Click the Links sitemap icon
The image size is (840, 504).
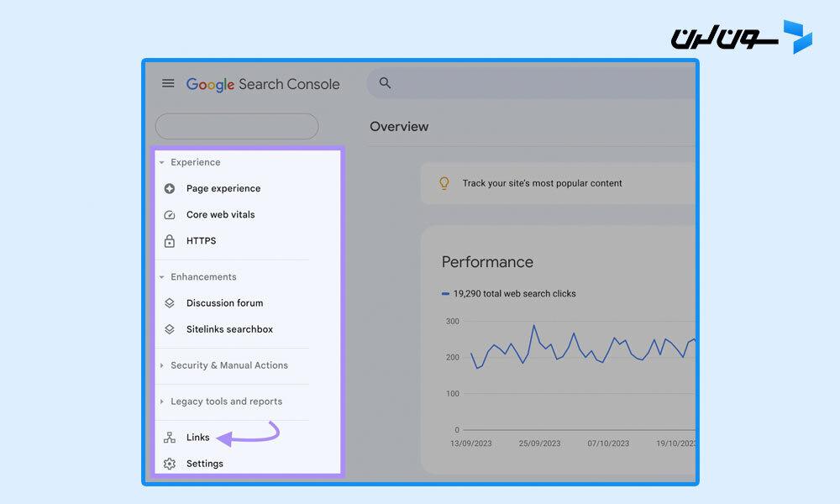[170, 438]
